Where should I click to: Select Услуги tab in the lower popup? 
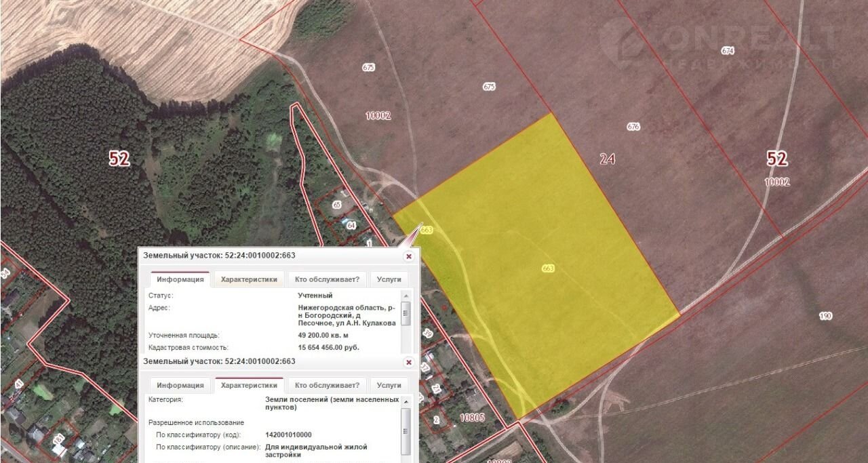click(389, 385)
